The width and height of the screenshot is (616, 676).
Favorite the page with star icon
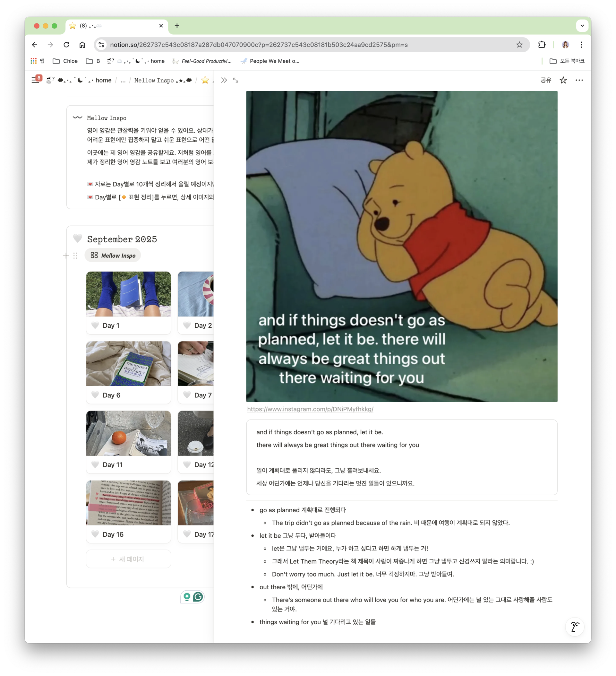click(563, 80)
